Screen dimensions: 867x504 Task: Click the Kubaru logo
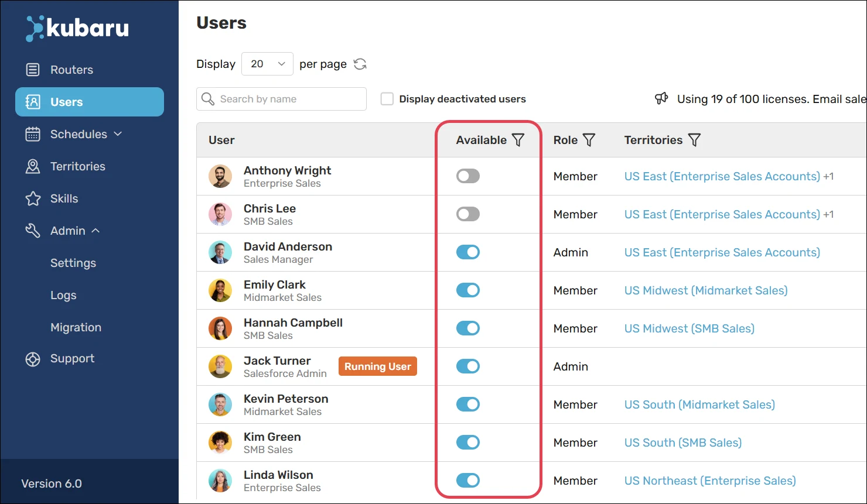pos(77,28)
